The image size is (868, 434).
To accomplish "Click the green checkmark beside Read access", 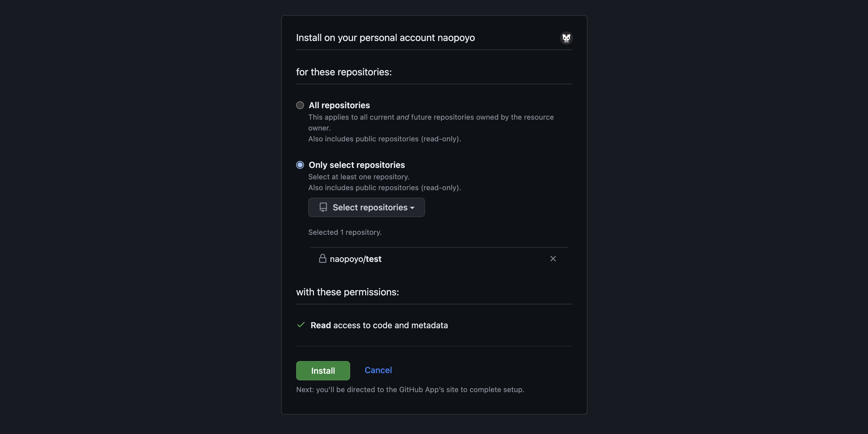I will pyautogui.click(x=301, y=325).
